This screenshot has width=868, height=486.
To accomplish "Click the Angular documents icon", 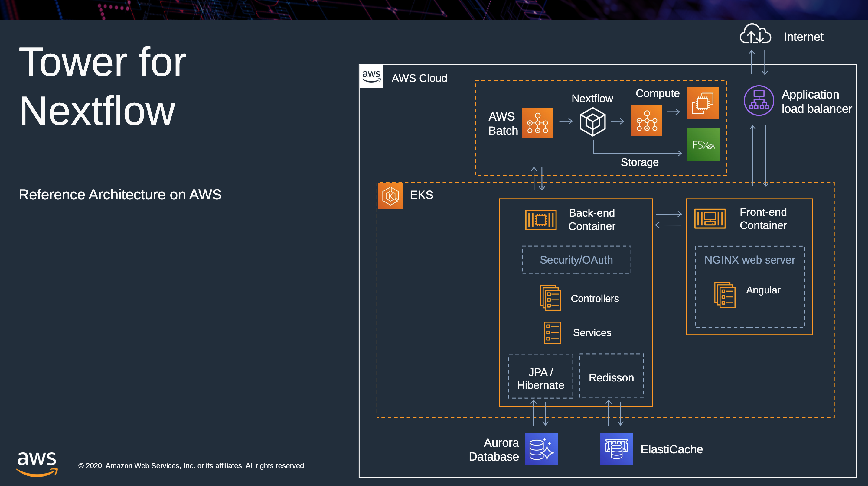I will [x=724, y=295].
